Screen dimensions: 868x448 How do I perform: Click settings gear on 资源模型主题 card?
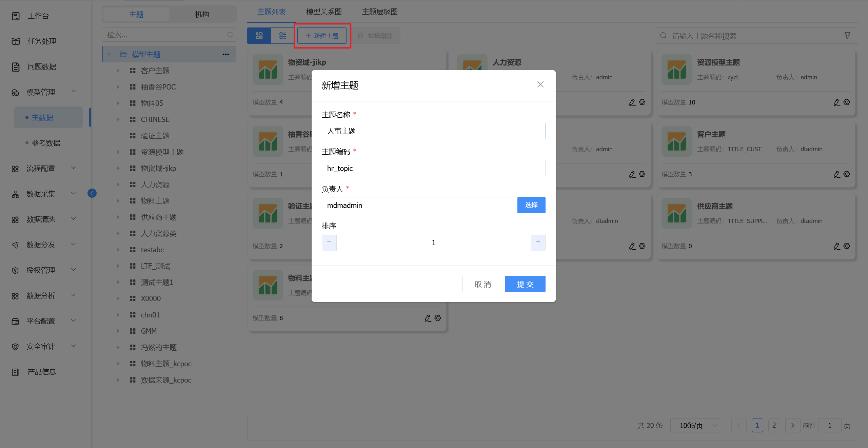(847, 102)
